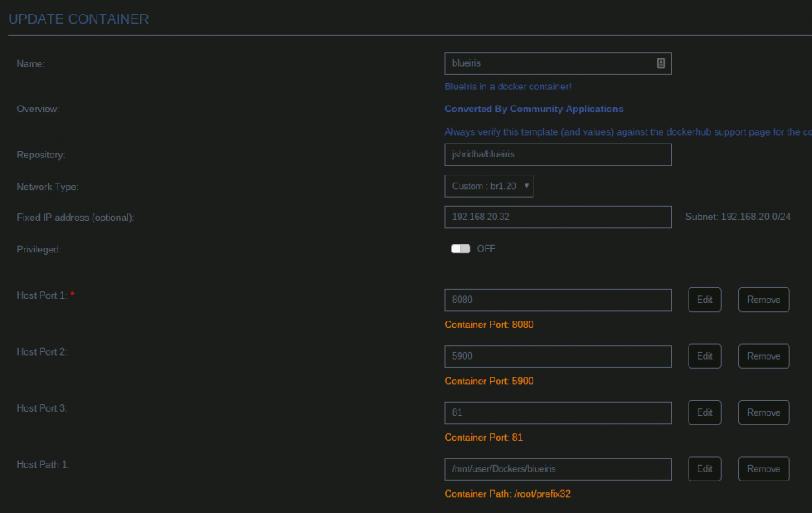Click 'BlueIris in a docker container!' description
Image resolution: width=812 pixels, height=513 pixels.
coord(508,87)
